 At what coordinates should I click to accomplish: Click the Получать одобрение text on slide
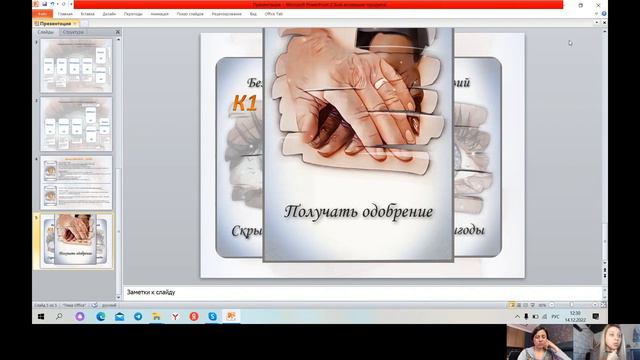coord(358,212)
